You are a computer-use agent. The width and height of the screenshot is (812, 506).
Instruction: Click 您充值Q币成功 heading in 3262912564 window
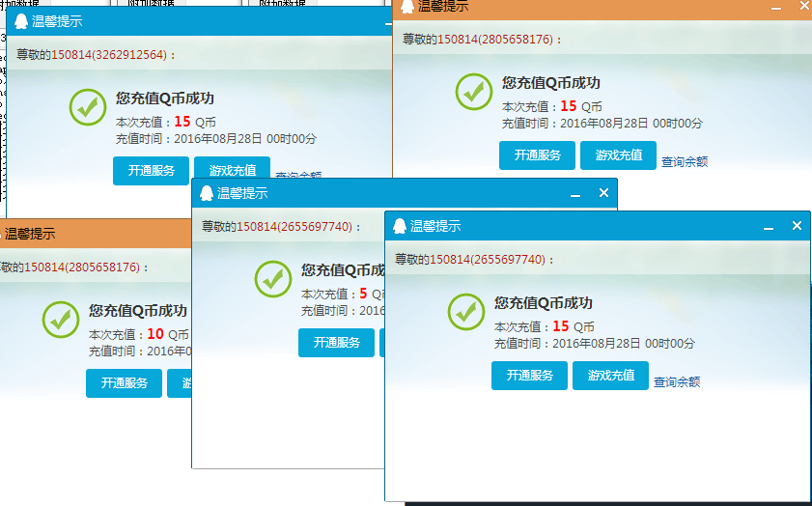(x=165, y=98)
